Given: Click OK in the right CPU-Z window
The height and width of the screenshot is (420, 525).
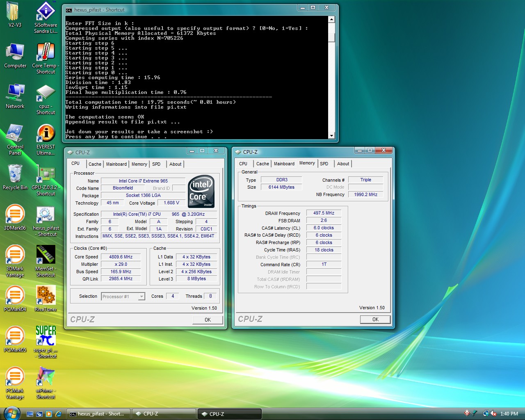Looking at the screenshot, I should coord(375,319).
